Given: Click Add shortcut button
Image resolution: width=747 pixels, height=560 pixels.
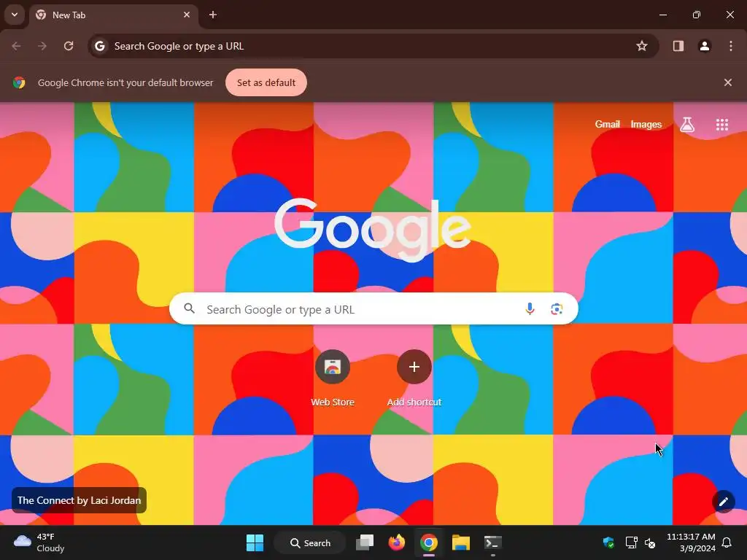Looking at the screenshot, I should 414,378.
